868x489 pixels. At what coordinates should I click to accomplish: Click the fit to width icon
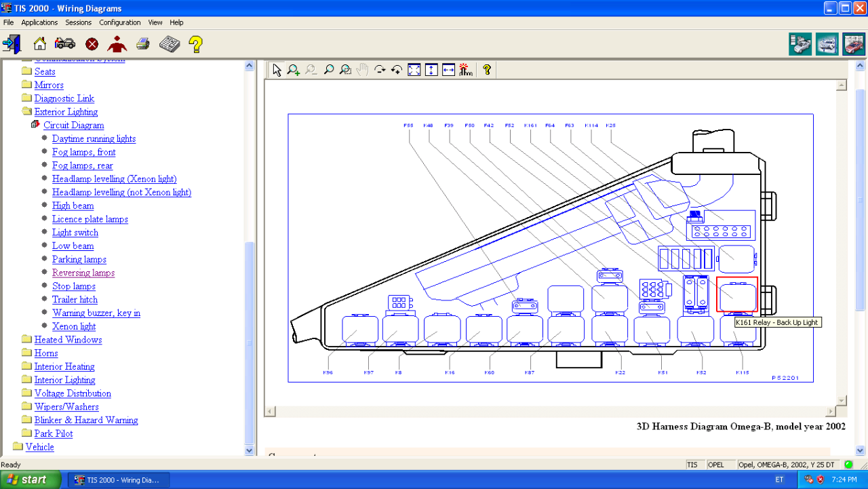point(448,69)
